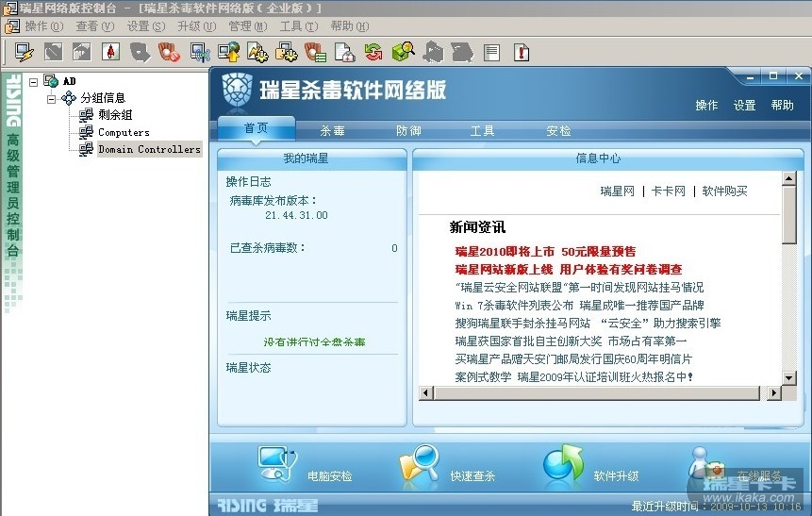Open the 瑞星网 link

click(x=618, y=191)
